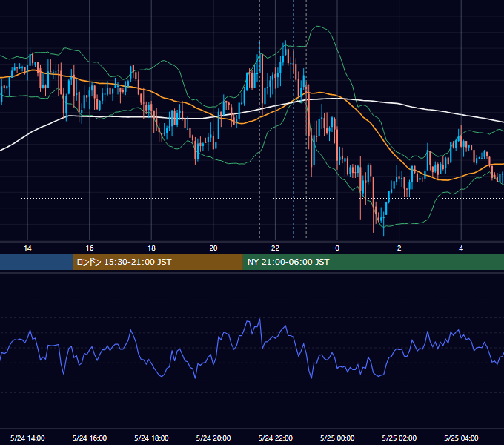Click hour label 22 on price axis
Viewport: 504px width, 445px height.
coord(276,248)
